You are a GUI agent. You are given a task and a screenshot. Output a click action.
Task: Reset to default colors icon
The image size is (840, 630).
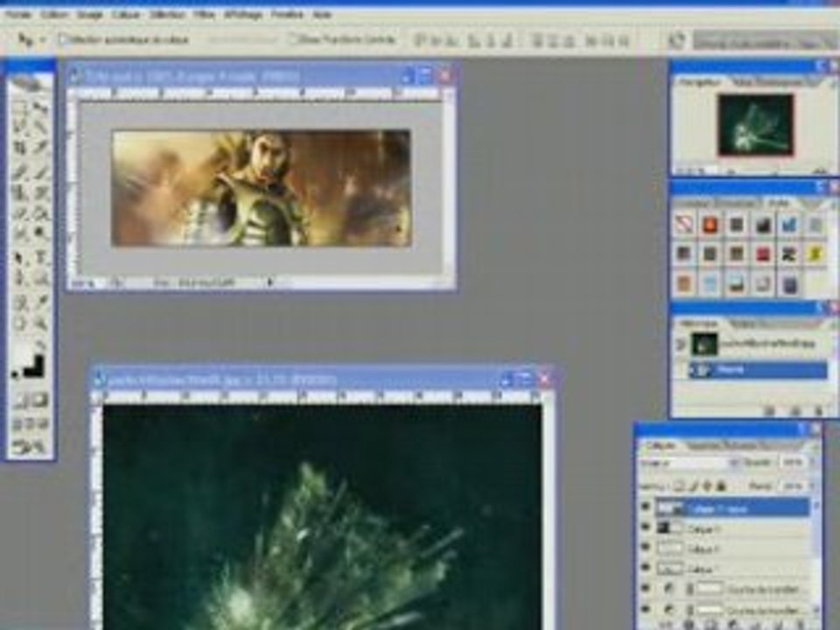point(15,374)
